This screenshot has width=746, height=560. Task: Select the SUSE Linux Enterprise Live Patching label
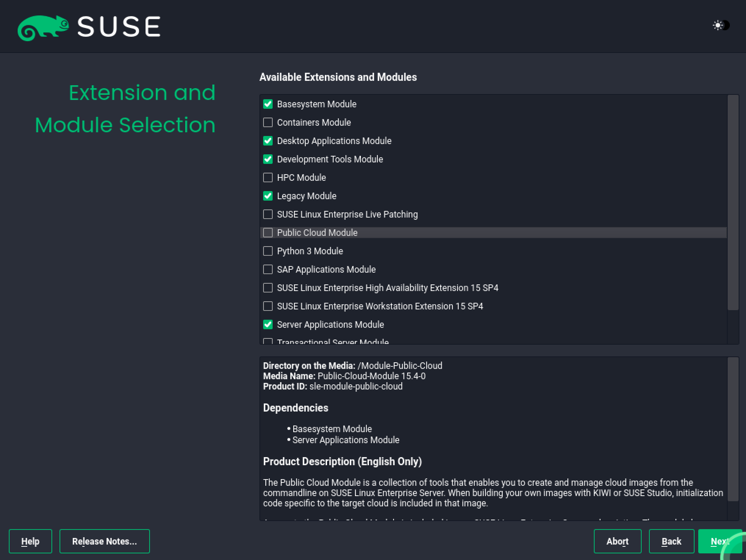(347, 214)
